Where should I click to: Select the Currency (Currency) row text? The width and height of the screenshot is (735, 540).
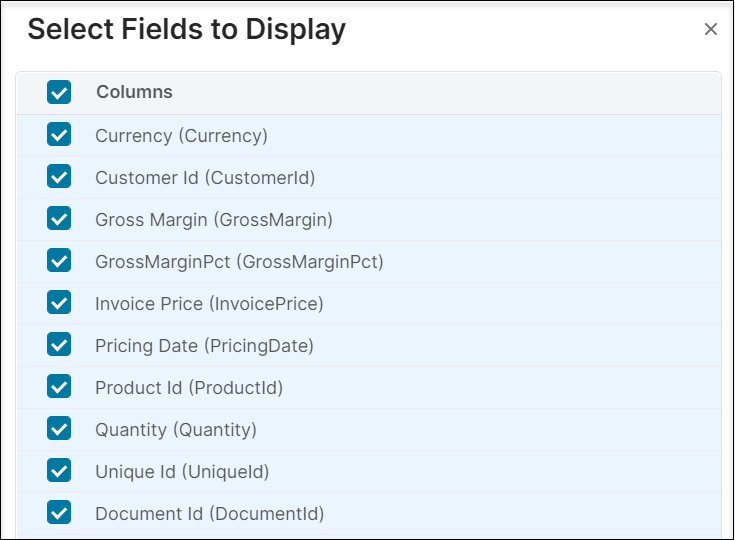point(181,135)
